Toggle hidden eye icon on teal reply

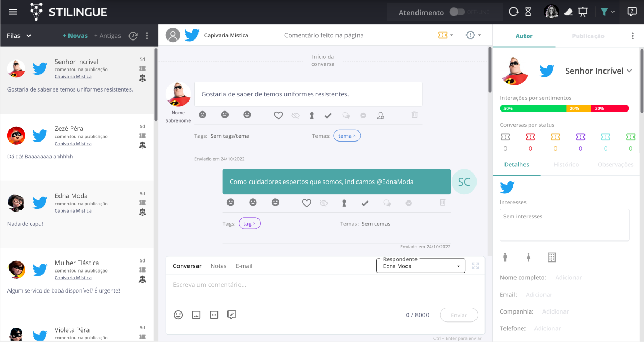[x=323, y=203]
